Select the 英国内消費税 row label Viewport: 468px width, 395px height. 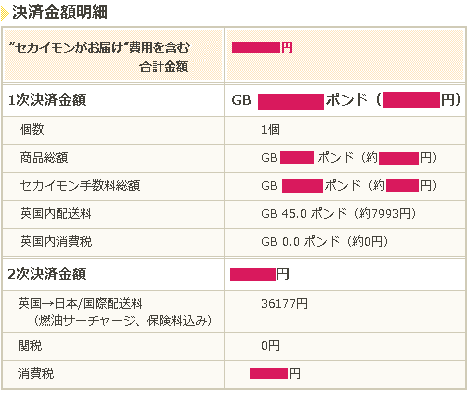(x=56, y=242)
